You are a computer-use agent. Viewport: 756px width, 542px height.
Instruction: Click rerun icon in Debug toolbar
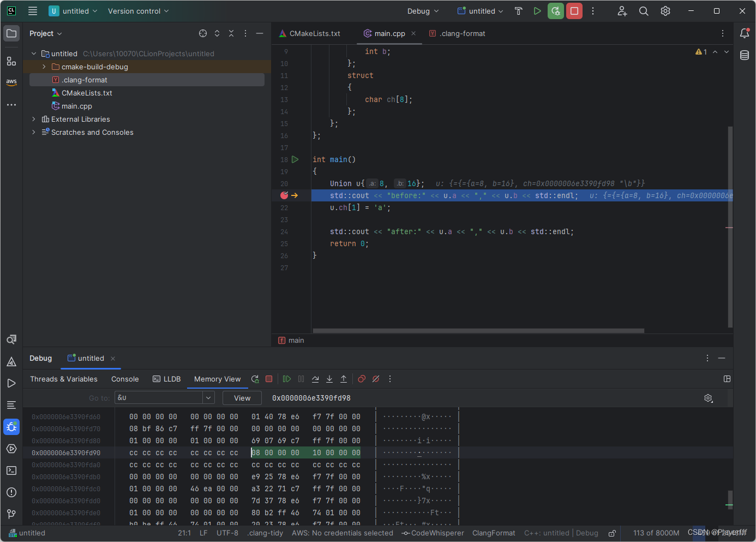(255, 379)
